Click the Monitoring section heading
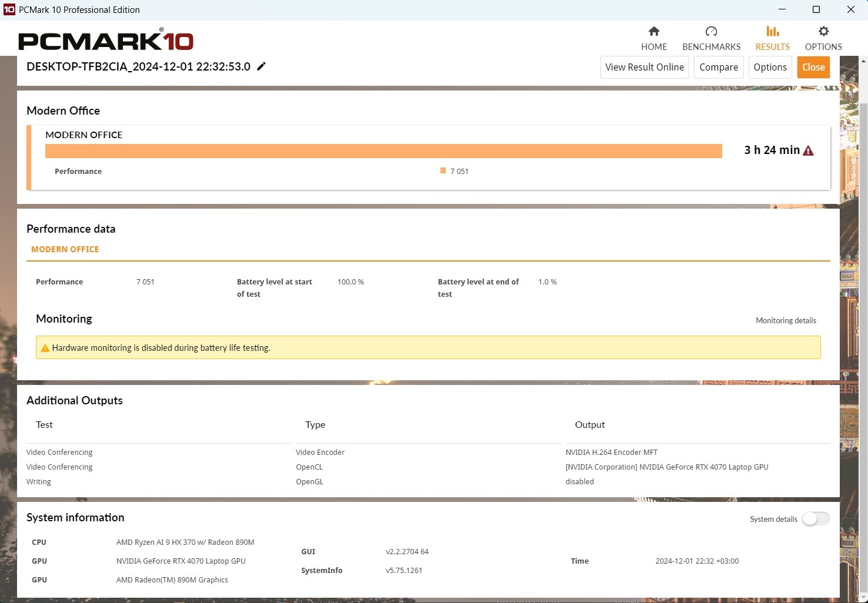 tap(64, 319)
